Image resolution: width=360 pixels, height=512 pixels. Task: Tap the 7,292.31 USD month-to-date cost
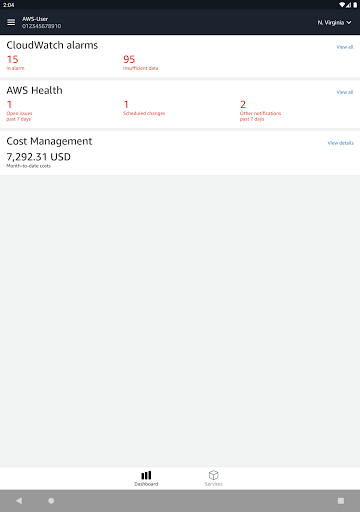coord(39,157)
